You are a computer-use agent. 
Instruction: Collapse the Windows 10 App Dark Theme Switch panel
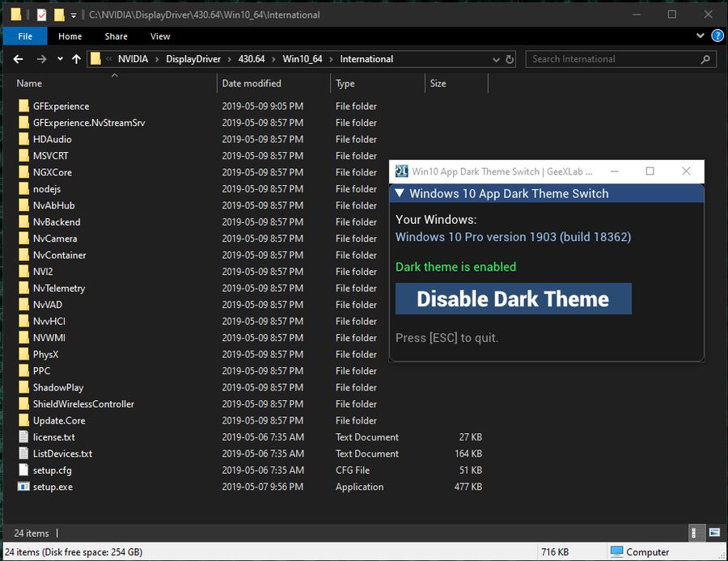pyautogui.click(x=400, y=193)
